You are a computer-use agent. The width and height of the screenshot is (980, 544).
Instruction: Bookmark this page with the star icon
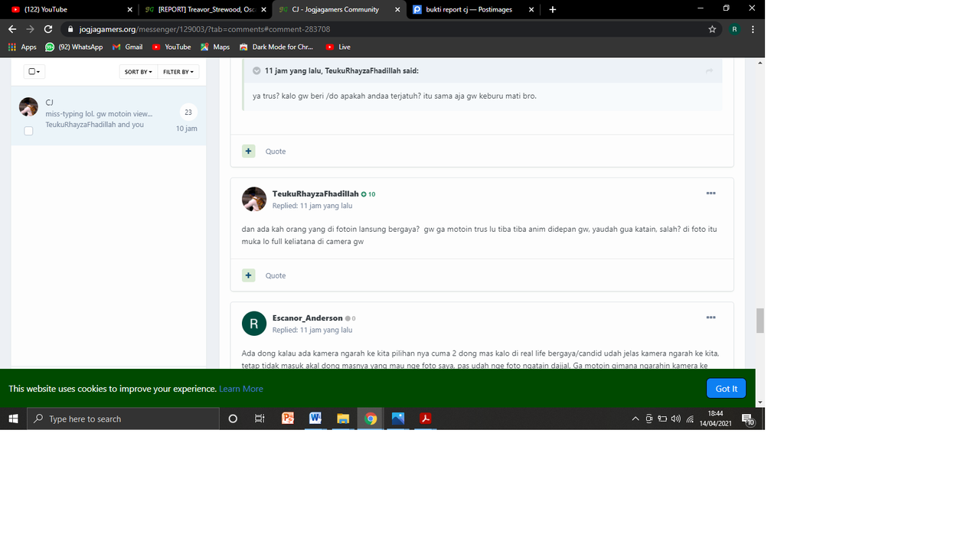point(712,29)
